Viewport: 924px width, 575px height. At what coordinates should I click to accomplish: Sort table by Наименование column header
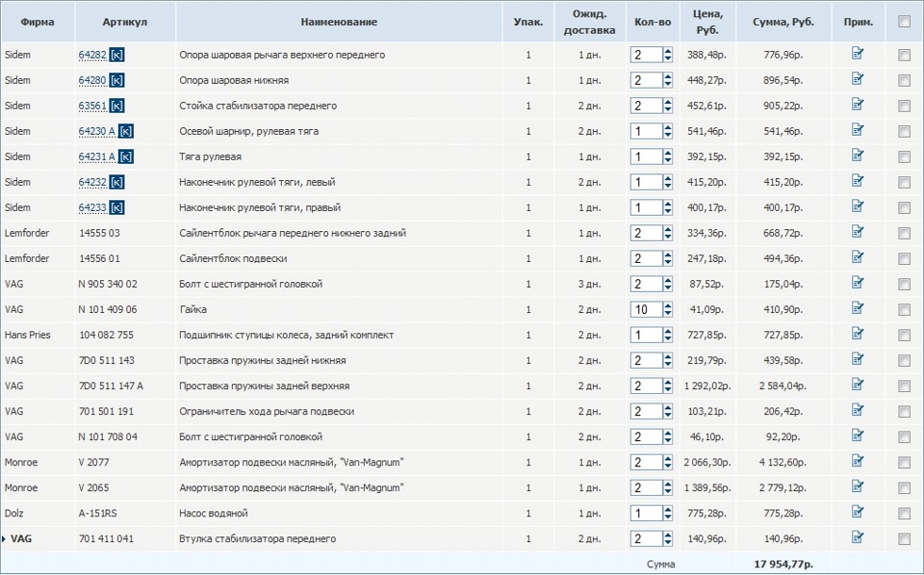pyautogui.click(x=339, y=21)
